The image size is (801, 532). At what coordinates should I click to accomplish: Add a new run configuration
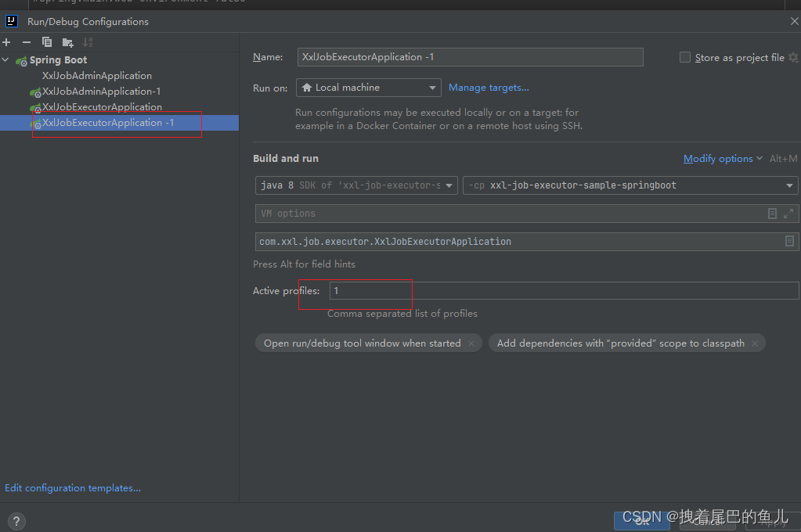(x=6, y=42)
